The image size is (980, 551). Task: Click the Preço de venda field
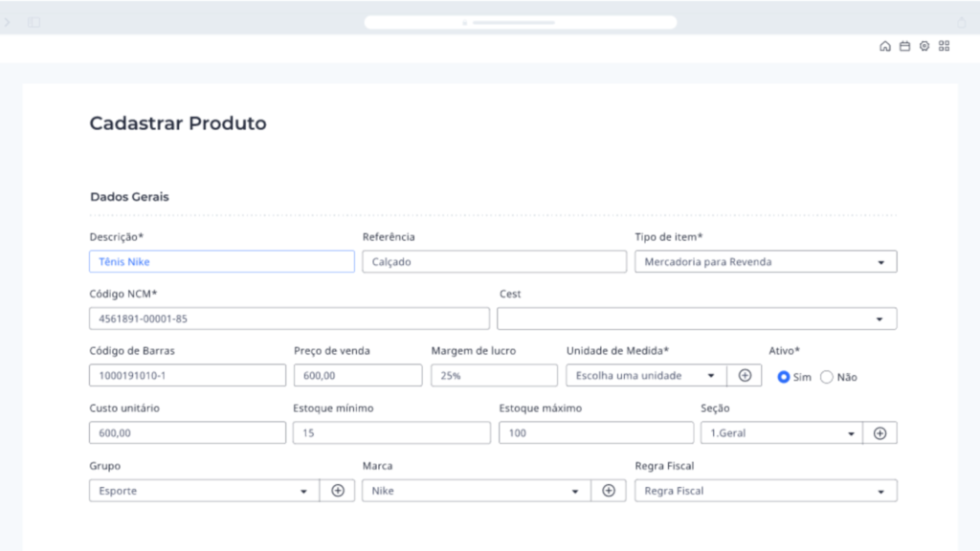357,376
